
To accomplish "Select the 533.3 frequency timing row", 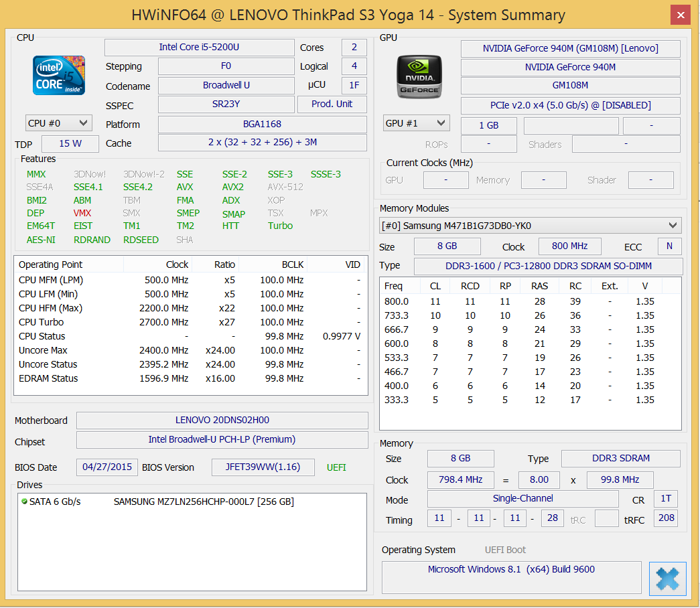I will (x=530, y=358).
